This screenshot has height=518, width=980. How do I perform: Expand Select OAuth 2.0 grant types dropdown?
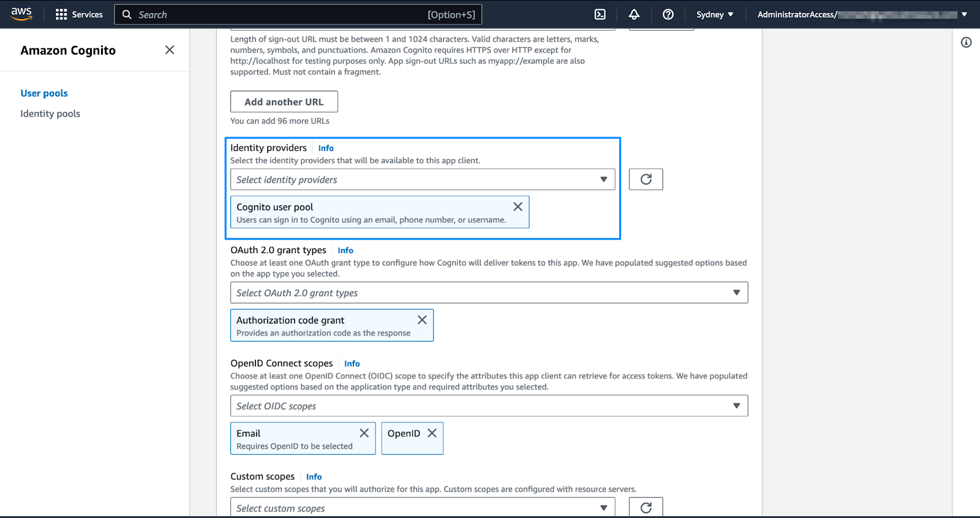point(489,292)
